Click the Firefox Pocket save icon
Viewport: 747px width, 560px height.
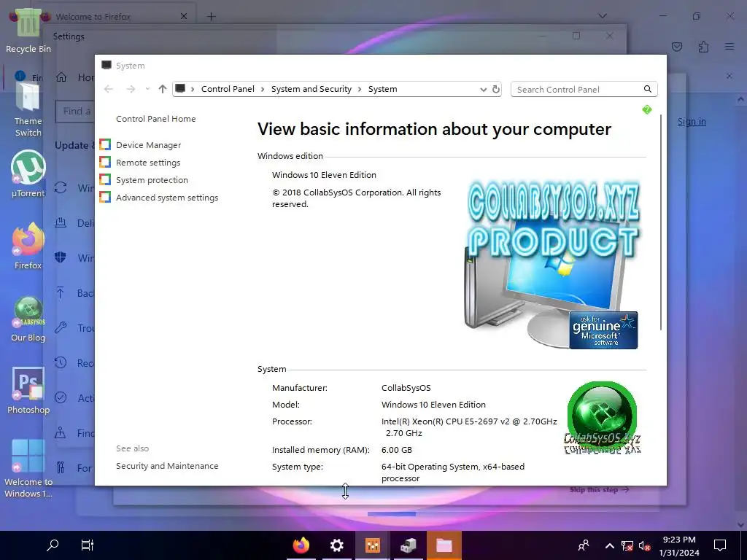pos(677,47)
